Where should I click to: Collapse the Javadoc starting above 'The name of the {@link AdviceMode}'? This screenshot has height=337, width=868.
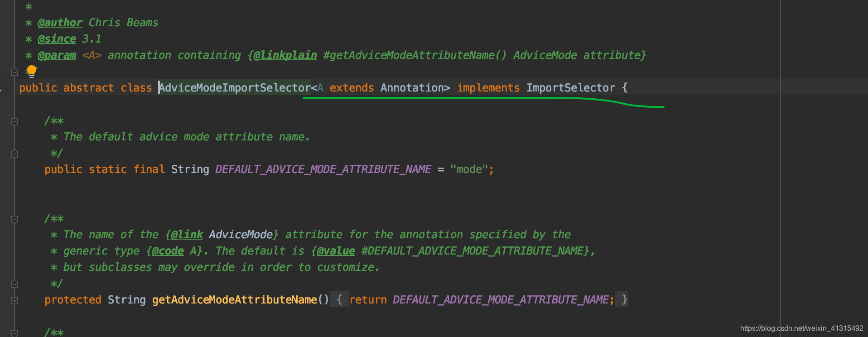14,219
